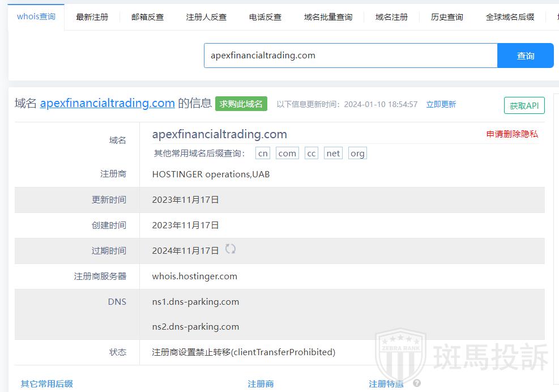Click the 立即更新 link
Screen dimensions: 559x392
point(441,104)
